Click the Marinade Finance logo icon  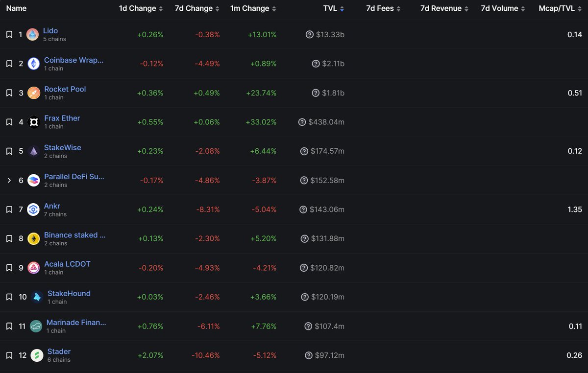click(36, 326)
